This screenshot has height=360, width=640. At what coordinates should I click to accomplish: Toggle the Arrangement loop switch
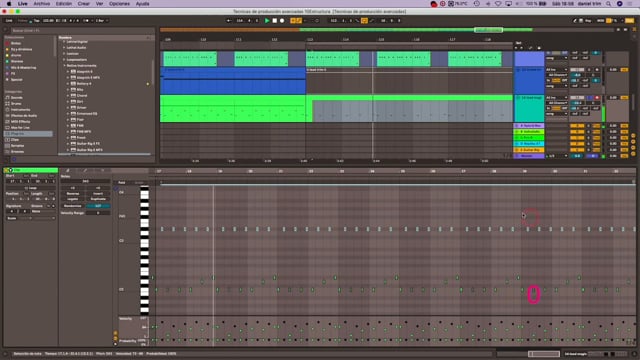click(x=364, y=20)
